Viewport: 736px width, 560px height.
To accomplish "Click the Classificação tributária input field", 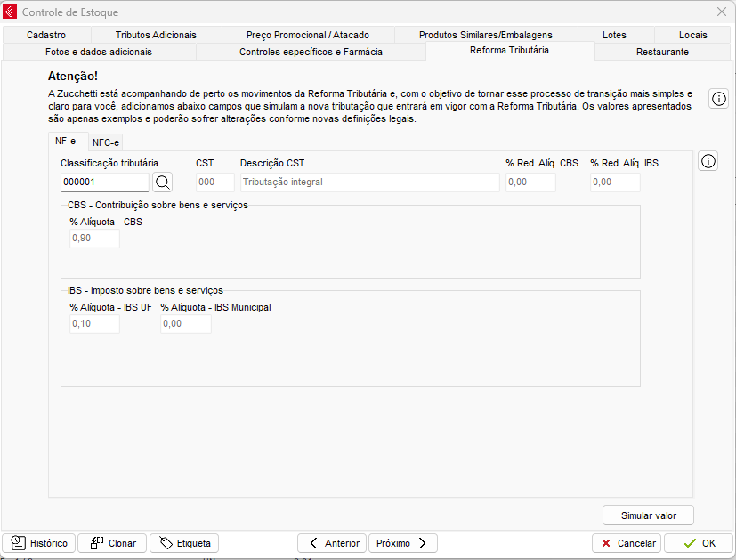I will (104, 183).
